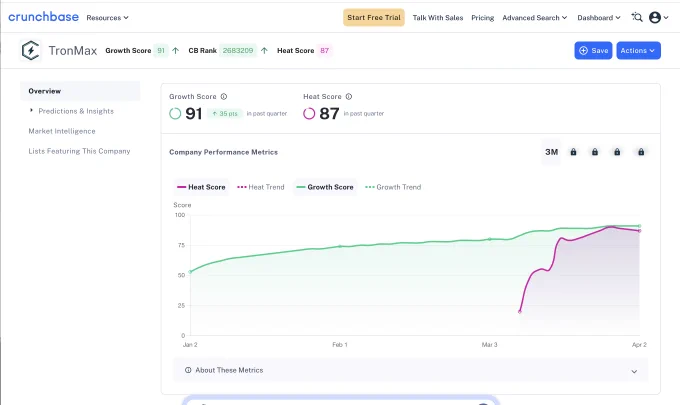Click the second locked time range icon
This screenshot has width=680, height=405.
(x=595, y=152)
